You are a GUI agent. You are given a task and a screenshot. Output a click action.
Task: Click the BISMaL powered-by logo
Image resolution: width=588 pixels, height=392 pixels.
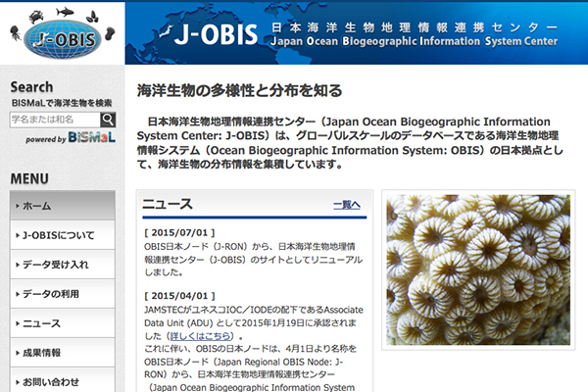tap(91, 137)
